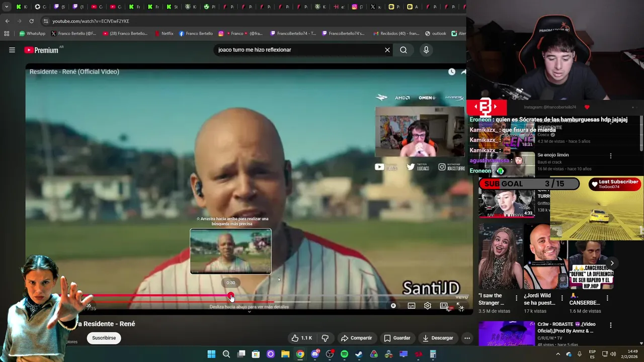Open options for 'Se enojo limón' video

(x=611, y=156)
